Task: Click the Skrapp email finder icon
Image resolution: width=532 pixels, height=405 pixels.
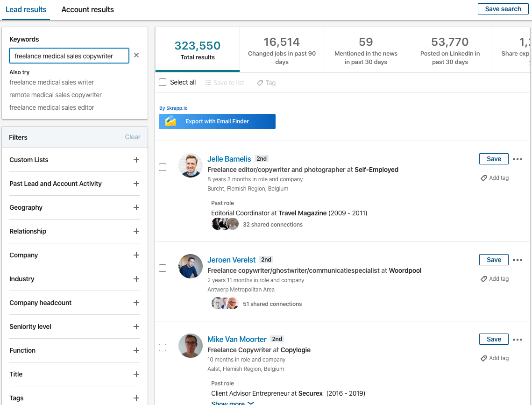Action: [170, 121]
